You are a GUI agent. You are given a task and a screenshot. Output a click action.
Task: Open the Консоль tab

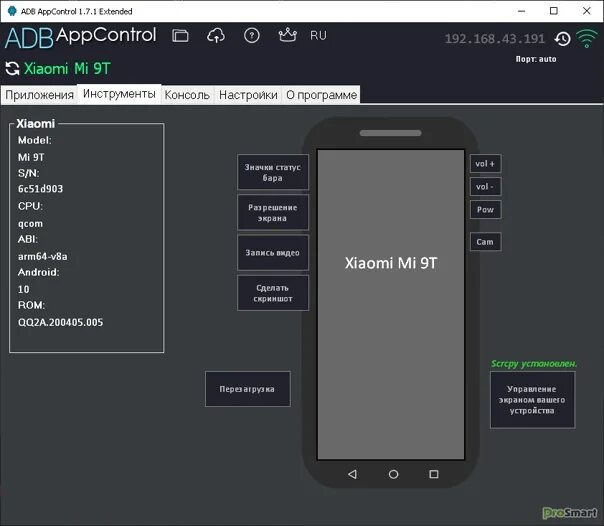187,95
